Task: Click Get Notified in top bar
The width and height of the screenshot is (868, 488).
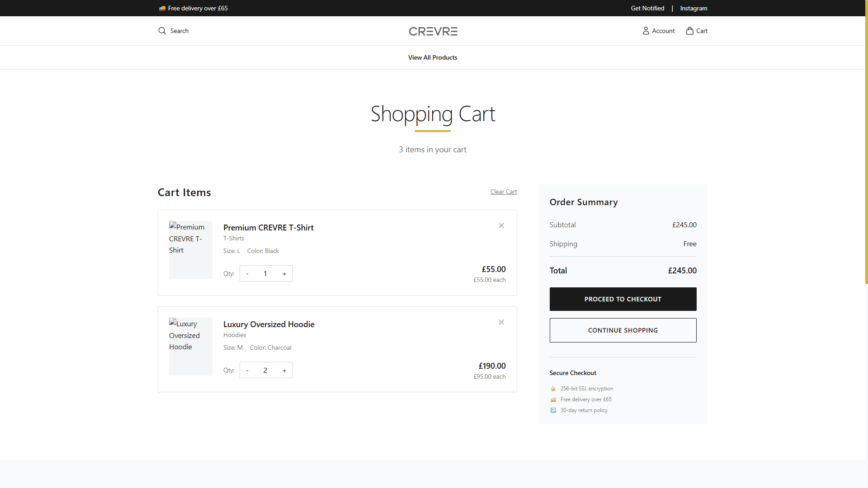Action: (x=647, y=8)
